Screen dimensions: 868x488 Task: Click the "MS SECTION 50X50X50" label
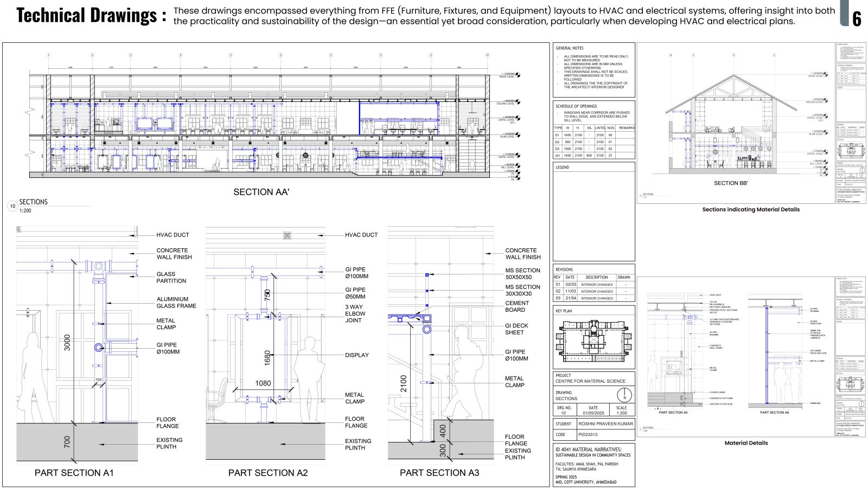click(523, 274)
